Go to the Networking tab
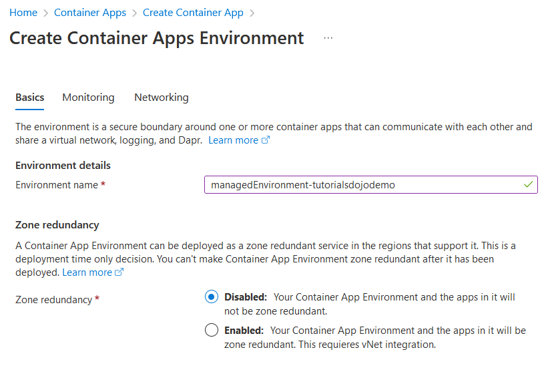558x392 pixels. 161,97
